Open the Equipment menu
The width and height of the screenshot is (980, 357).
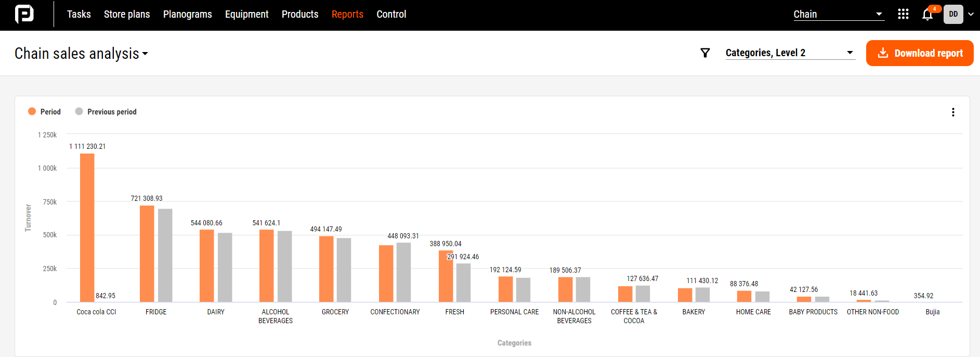246,15
